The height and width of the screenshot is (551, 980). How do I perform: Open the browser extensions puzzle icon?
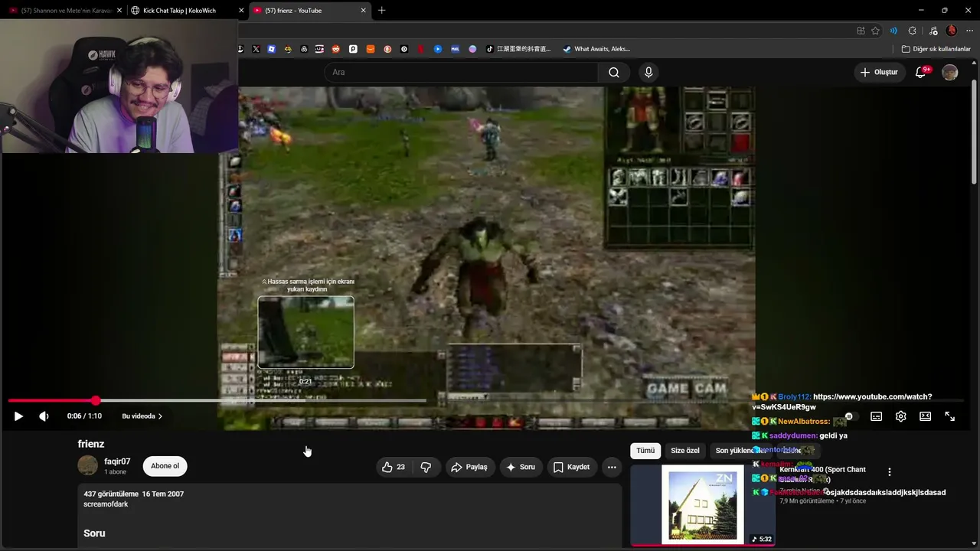pos(912,31)
